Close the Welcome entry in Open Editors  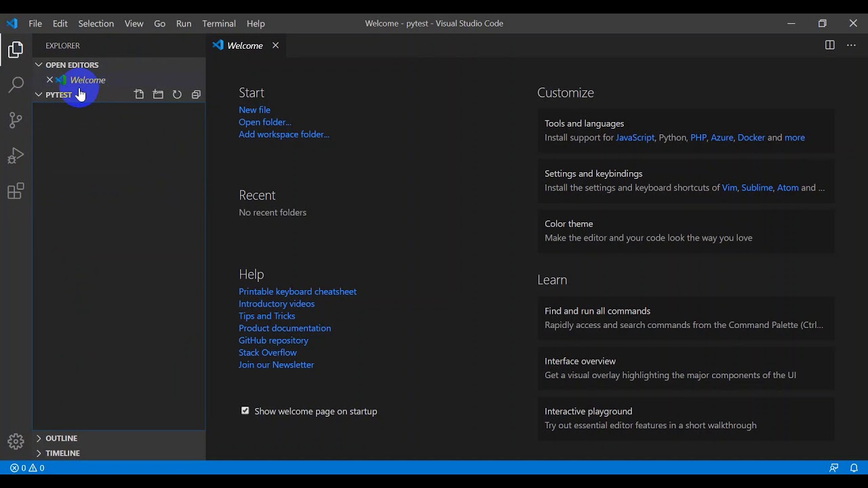pos(50,80)
